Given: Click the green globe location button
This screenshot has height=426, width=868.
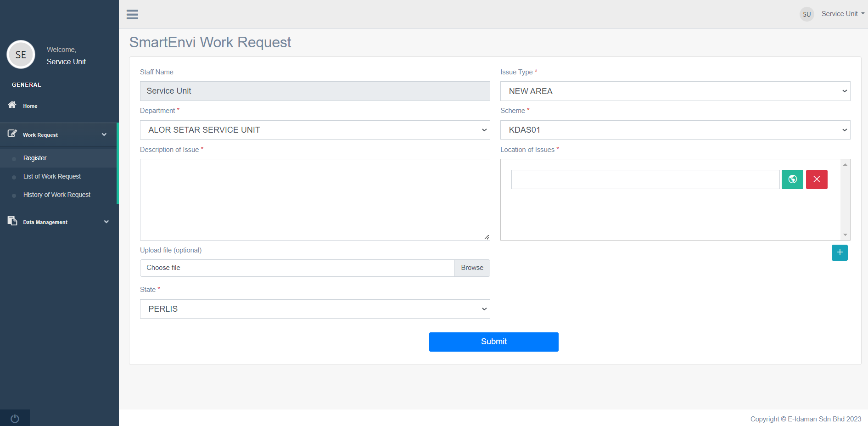Looking at the screenshot, I should coord(792,179).
